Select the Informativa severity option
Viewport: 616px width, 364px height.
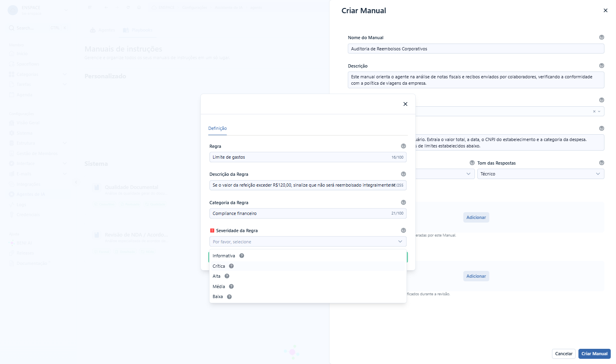coord(308,256)
